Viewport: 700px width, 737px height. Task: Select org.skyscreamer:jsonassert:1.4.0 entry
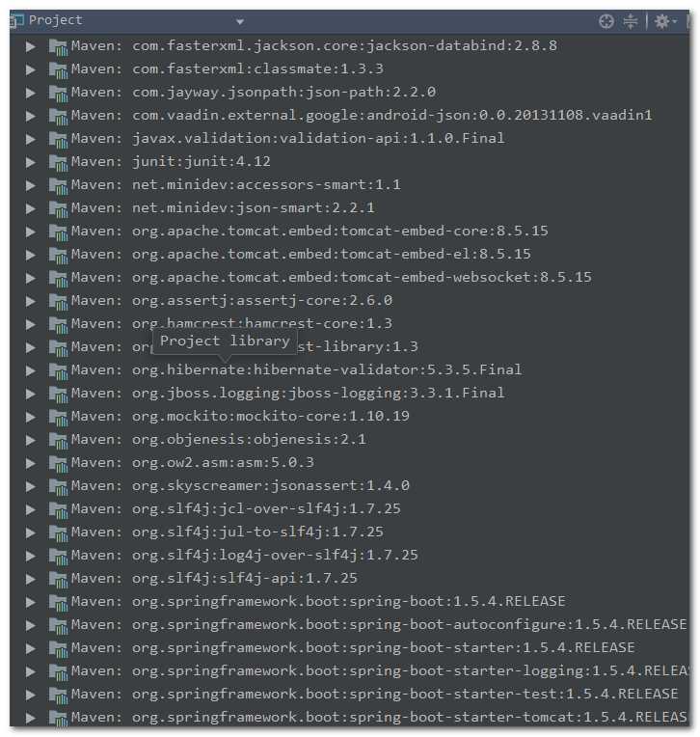pos(240,485)
